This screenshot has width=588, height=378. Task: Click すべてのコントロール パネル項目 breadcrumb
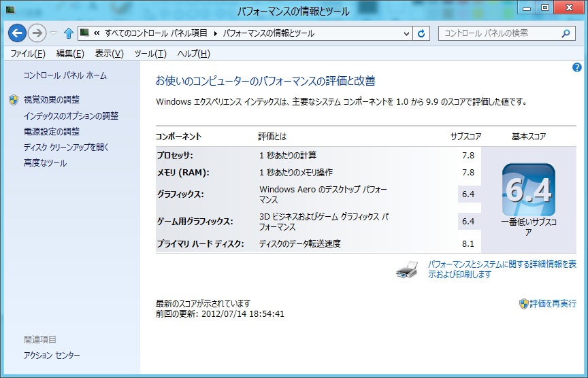156,33
